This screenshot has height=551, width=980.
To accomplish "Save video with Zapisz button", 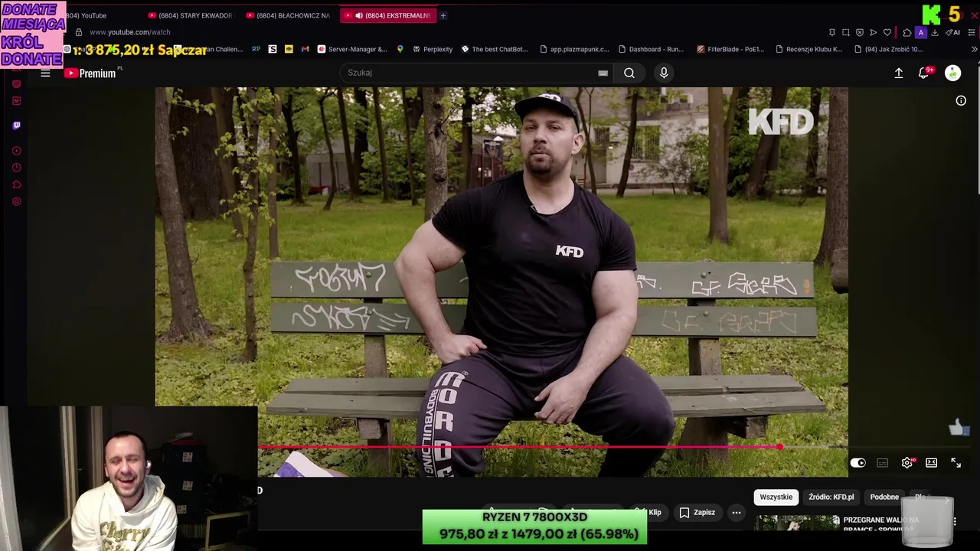I will (697, 513).
